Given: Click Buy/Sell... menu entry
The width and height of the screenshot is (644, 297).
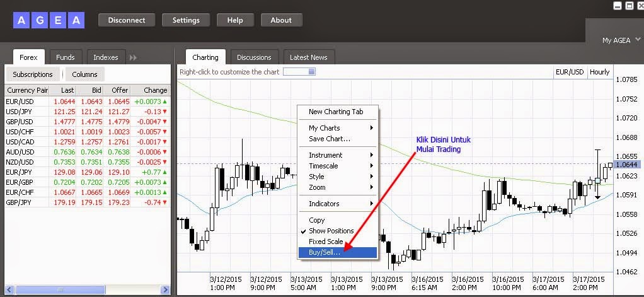Looking at the screenshot, I should (x=337, y=253).
